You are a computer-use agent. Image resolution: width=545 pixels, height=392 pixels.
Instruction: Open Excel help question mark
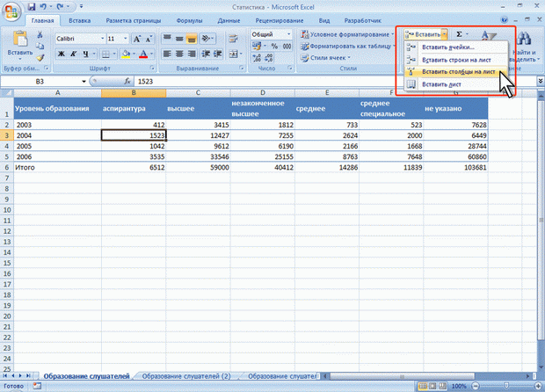click(505, 20)
